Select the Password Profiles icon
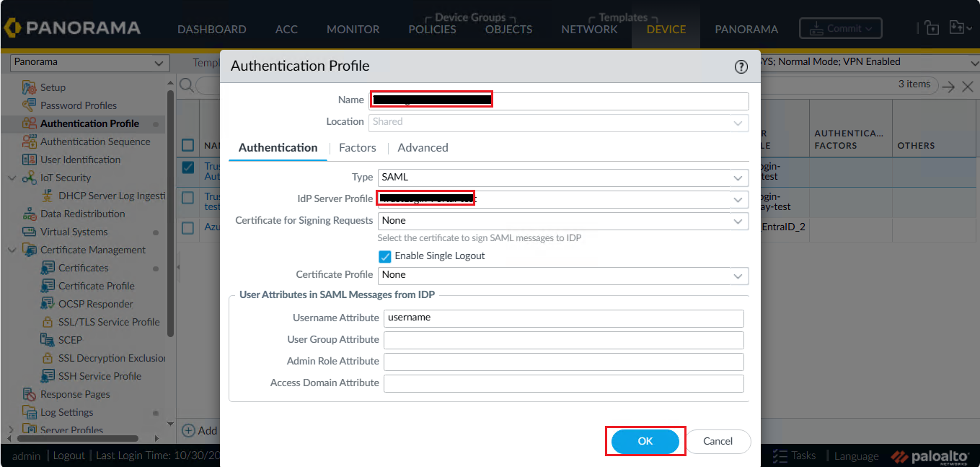980x467 pixels. [x=30, y=105]
